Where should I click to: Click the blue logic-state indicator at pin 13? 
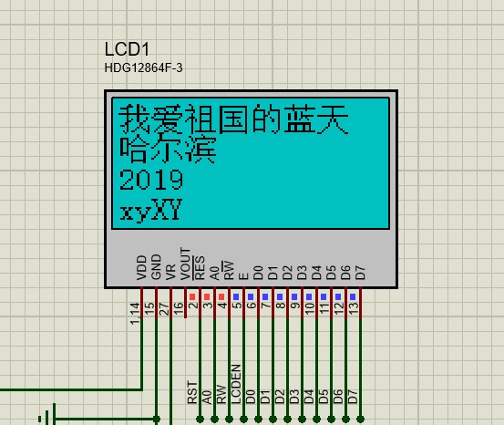353,296
